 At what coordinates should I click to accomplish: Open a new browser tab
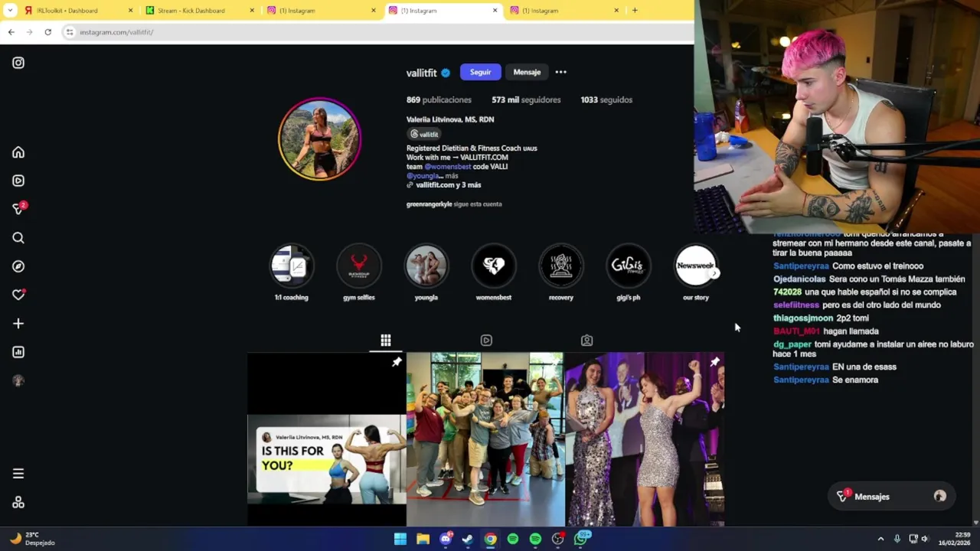(x=635, y=11)
